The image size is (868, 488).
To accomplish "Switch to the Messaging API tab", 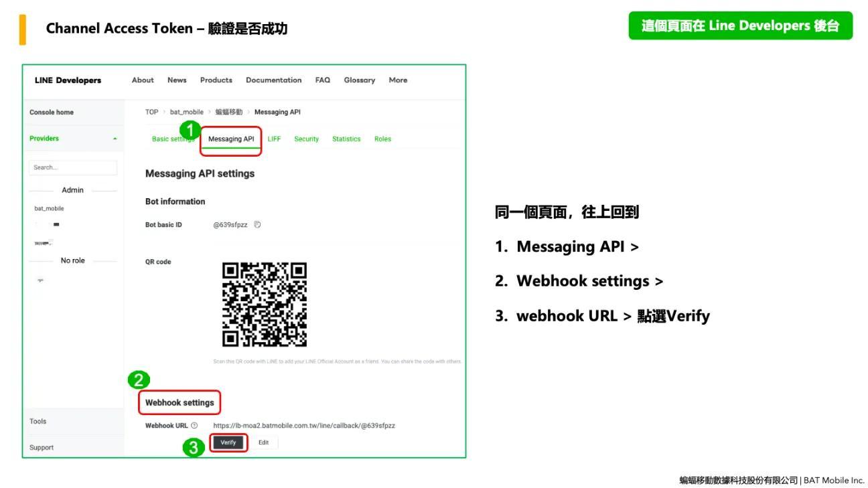I will pyautogui.click(x=231, y=139).
